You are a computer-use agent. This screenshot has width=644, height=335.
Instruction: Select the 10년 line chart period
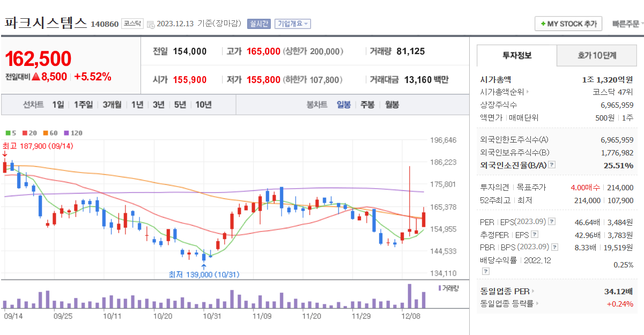coord(203,105)
